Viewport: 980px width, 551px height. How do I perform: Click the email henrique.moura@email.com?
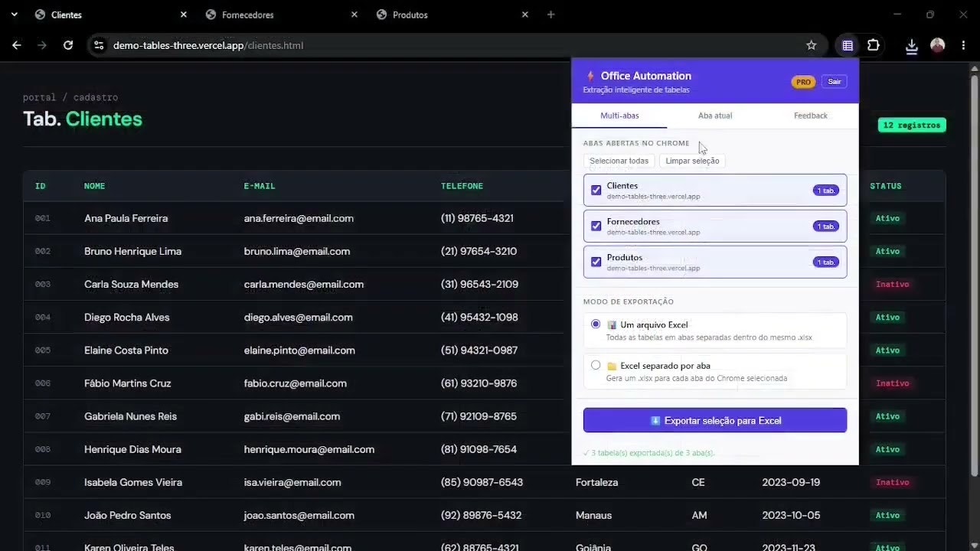(309, 449)
